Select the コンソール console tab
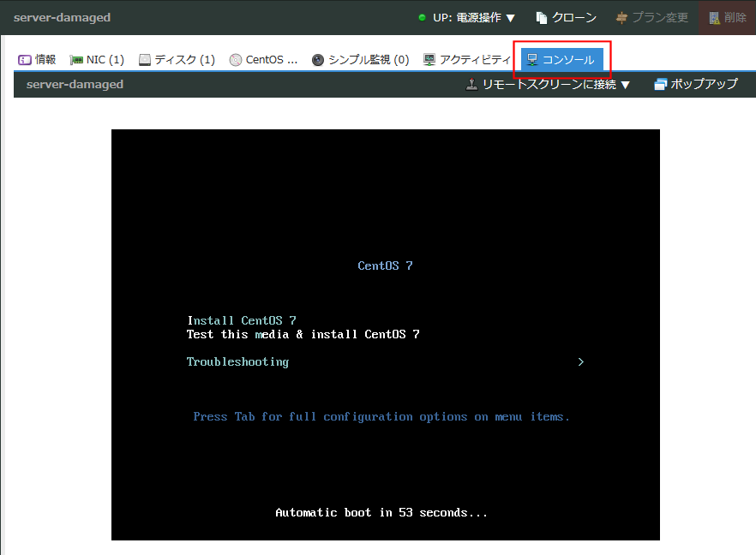 (x=561, y=60)
